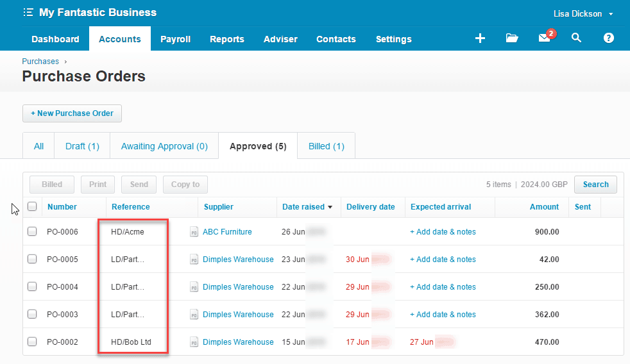Open the files folder icon
Image resolution: width=630 pixels, height=364 pixels.
[x=512, y=38]
